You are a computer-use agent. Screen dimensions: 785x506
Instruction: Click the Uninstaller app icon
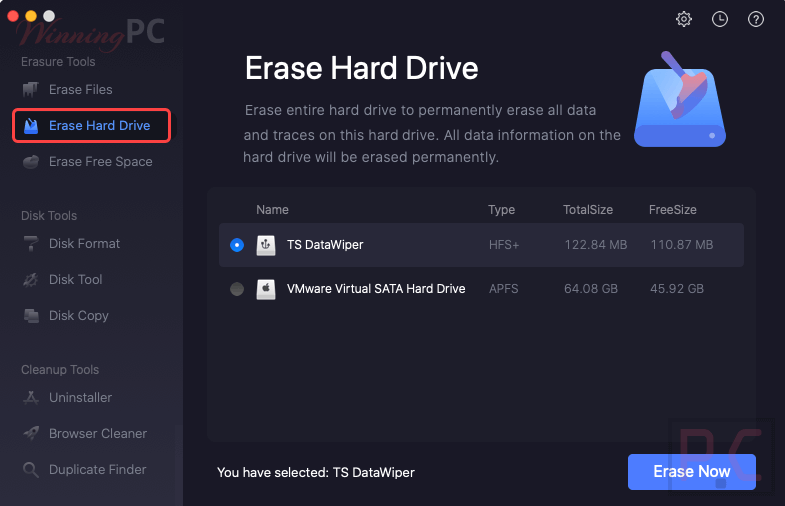pyautogui.click(x=31, y=398)
